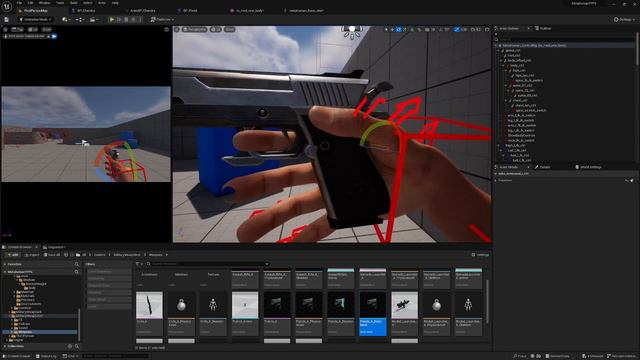Switch to the World Settings tab
640x360 pixels.
tap(588, 167)
